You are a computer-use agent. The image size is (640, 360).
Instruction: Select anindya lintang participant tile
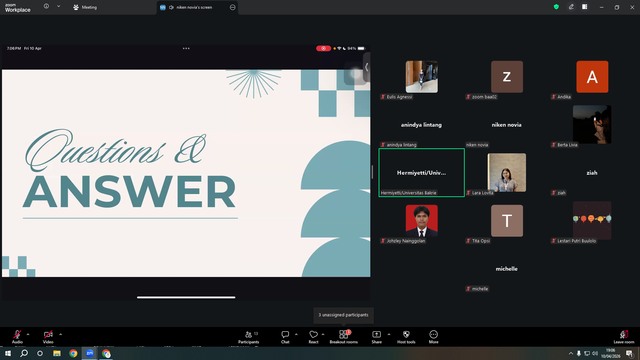point(421,125)
